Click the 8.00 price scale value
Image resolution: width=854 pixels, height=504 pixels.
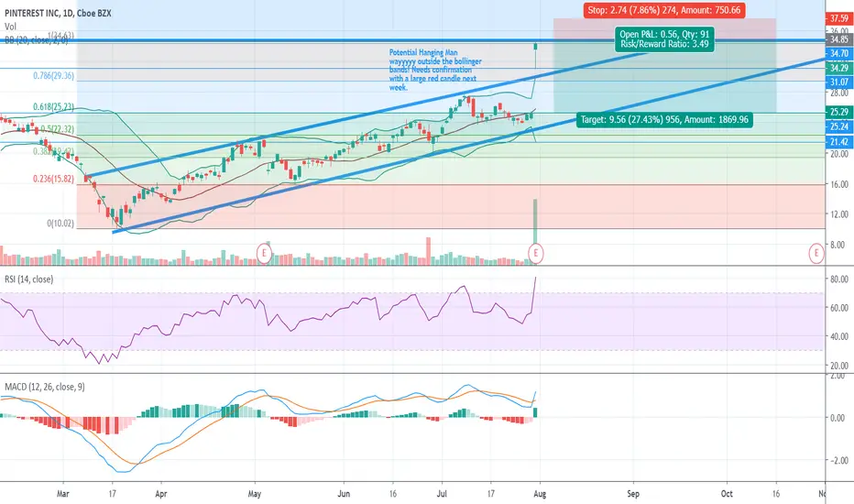tap(839, 245)
